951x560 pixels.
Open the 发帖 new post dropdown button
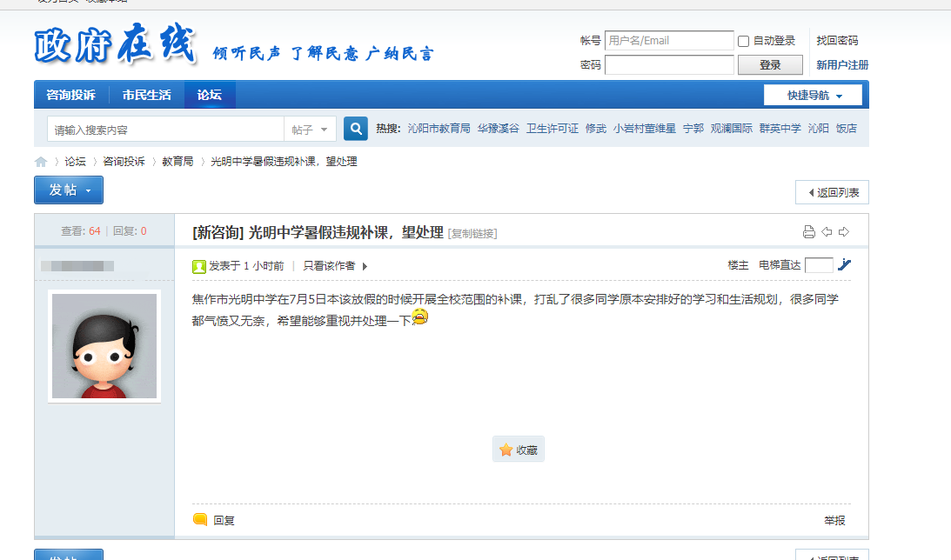point(69,190)
